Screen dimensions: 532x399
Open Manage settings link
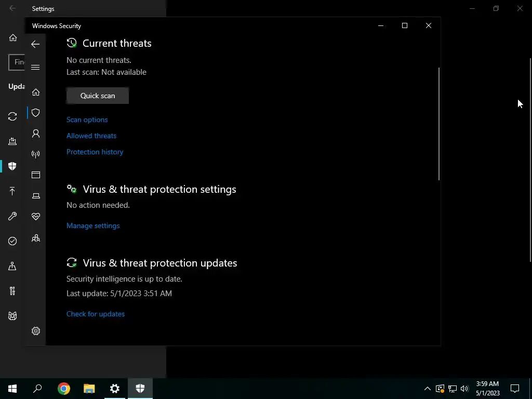click(x=94, y=225)
